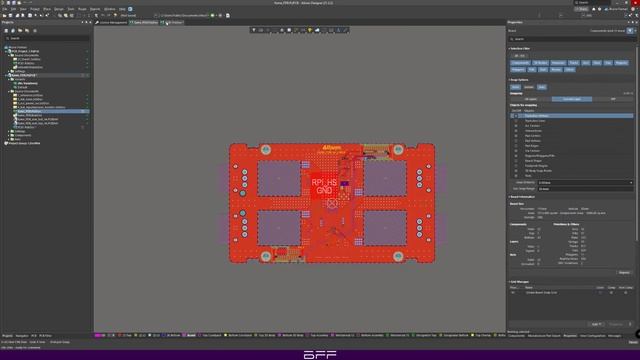Click the gear settings icon in Projects panel toolbar
This screenshot has width=640, height=360.
(x=35, y=31)
